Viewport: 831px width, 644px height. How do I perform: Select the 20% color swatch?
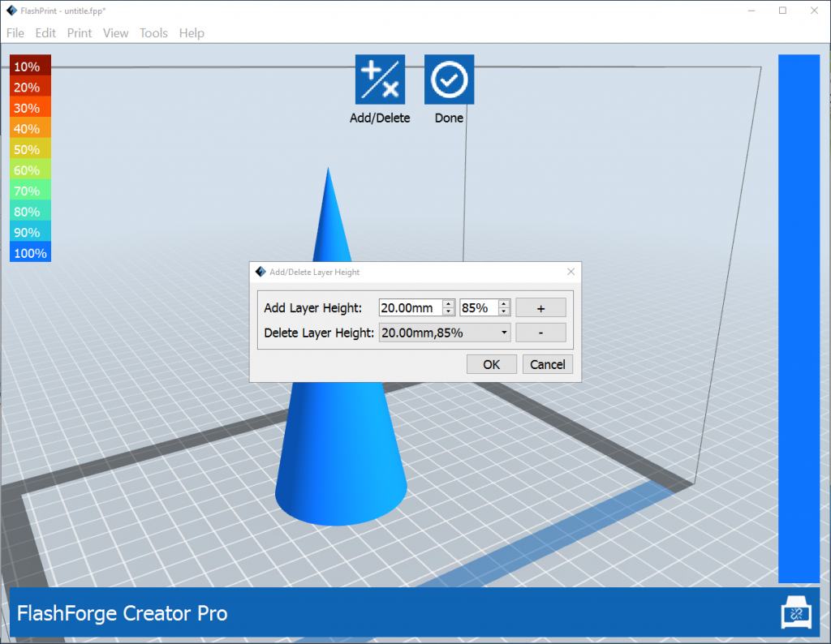[x=30, y=87]
